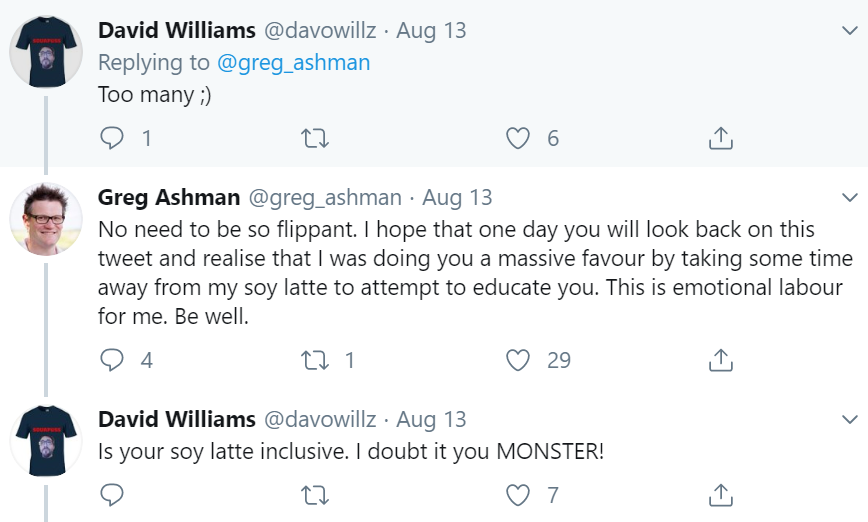The height and width of the screenshot is (522, 868).
Task: Share Greg Ashman's flippant tweet
Action: [x=720, y=359]
